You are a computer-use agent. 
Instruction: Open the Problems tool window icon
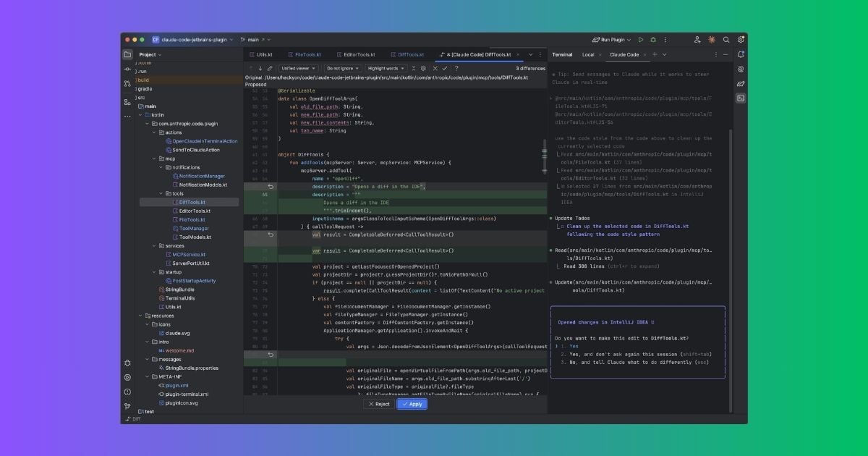(x=127, y=392)
